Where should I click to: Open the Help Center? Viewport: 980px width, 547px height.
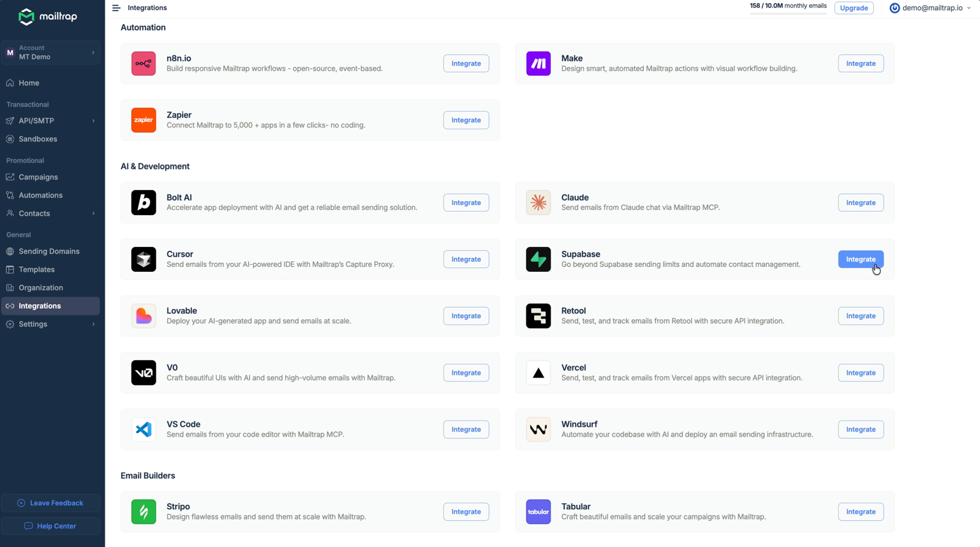click(x=50, y=526)
